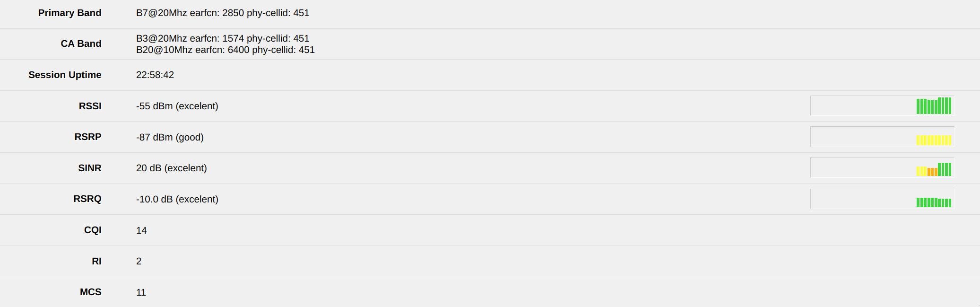Viewport: 980px width, 307px height.
Task: Click the yellow RSRP signal bar graph
Action: [x=882, y=137]
